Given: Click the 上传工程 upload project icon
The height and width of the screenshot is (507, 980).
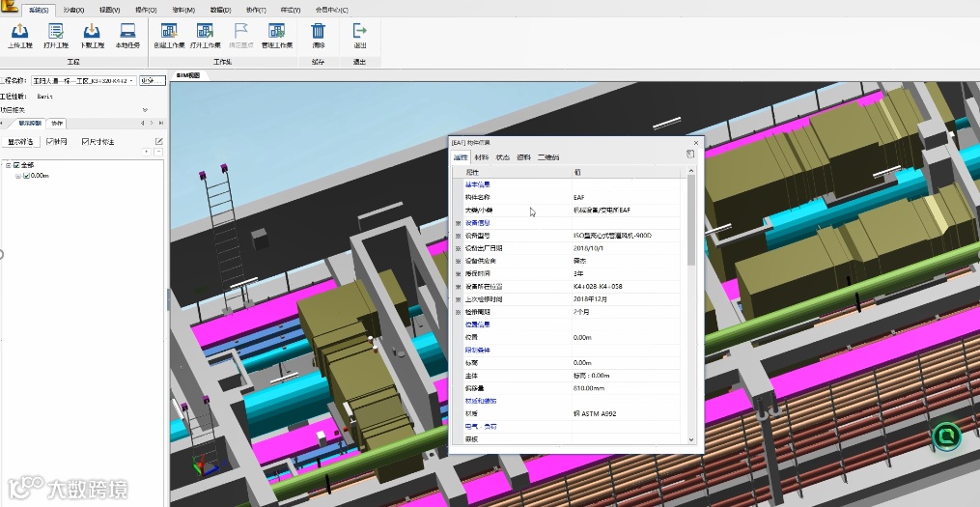Looking at the screenshot, I should coord(19,32).
